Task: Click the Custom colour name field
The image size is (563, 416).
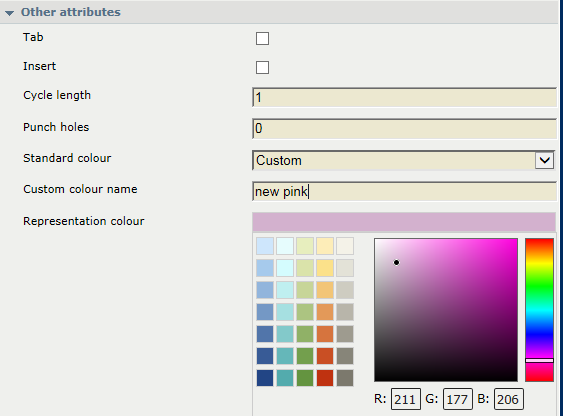Action: 404,191
